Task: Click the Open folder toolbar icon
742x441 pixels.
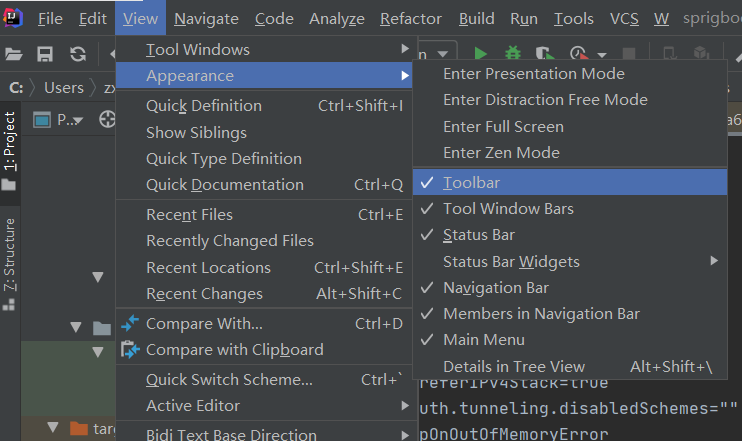Action: tap(14, 54)
